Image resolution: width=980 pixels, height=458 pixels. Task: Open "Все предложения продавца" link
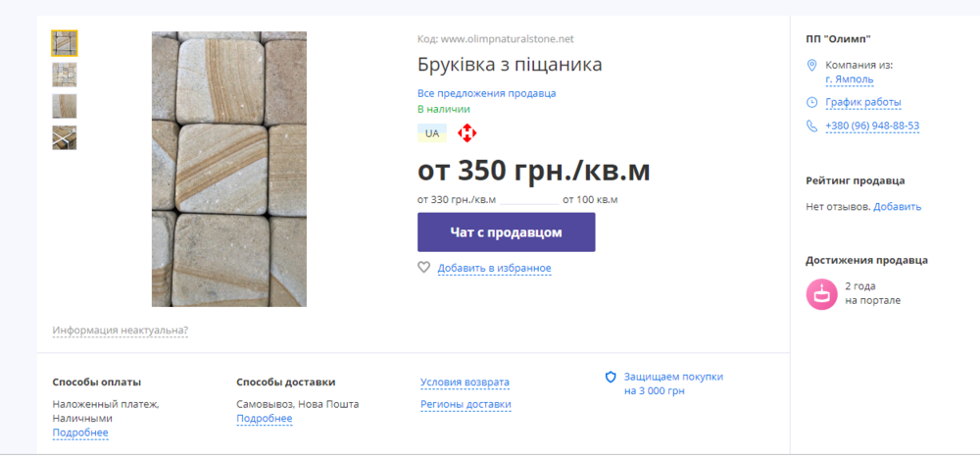[486, 93]
